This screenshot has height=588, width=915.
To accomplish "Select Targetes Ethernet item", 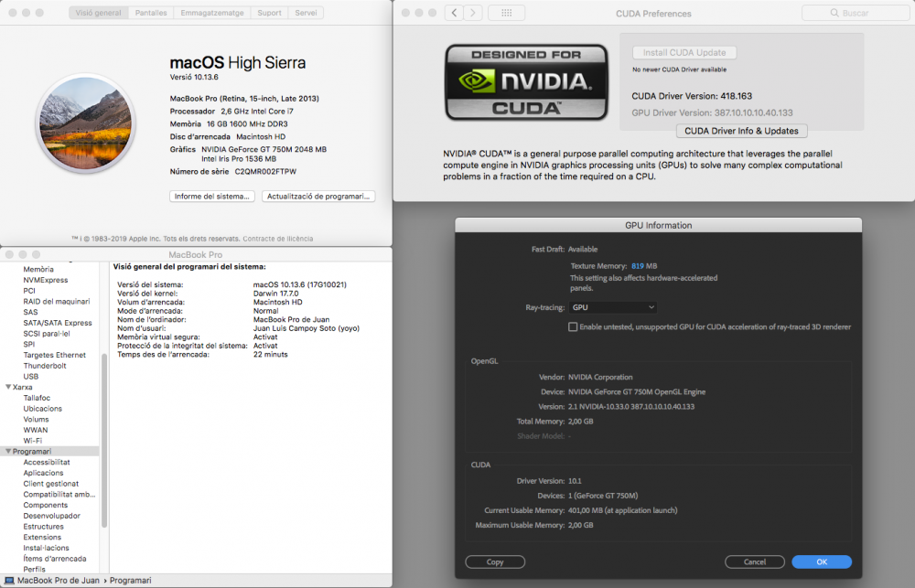I will pos(55,355).
